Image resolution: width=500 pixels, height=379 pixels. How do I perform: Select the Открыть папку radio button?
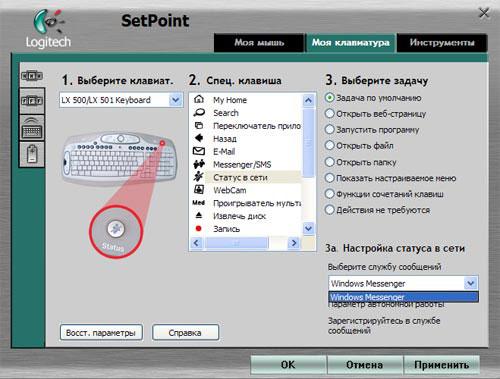(329, 162)
